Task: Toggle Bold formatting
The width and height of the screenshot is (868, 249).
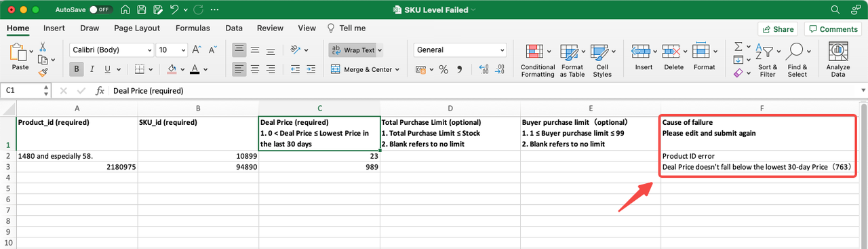Action: 77,69
